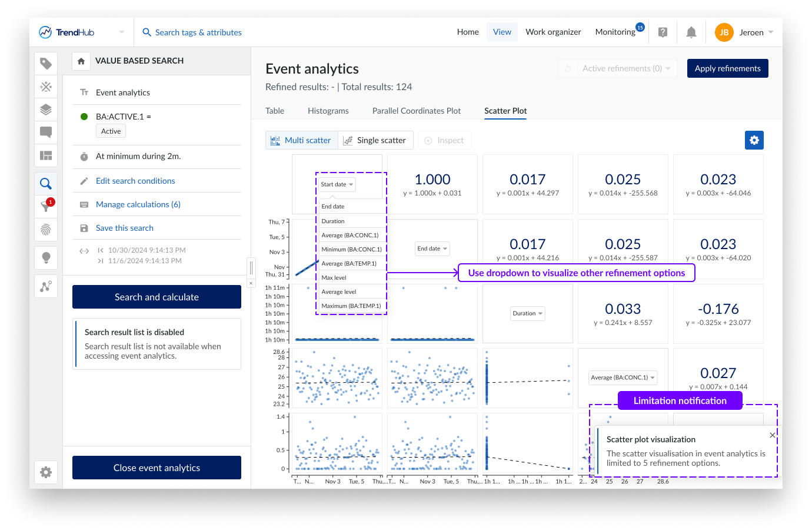Image resolution: width=812 pixels, height=530 pixels.
Task: Open the tag builder sidebar icon
Action: pyautogui.click(x=46, y=64)
